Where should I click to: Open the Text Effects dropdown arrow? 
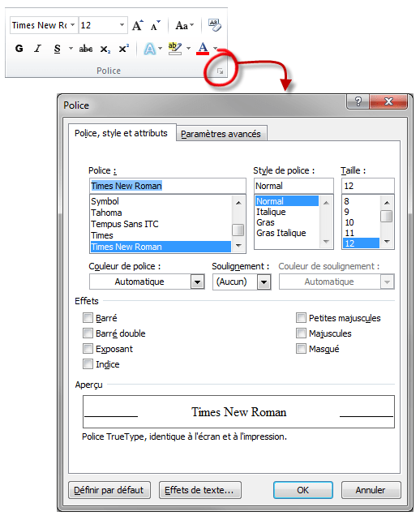(x=161, y=49)
